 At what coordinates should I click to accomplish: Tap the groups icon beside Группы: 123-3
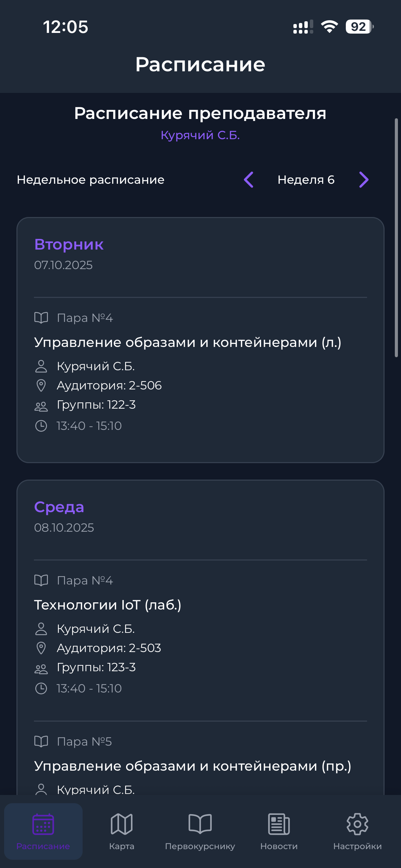tap(41, 669)
